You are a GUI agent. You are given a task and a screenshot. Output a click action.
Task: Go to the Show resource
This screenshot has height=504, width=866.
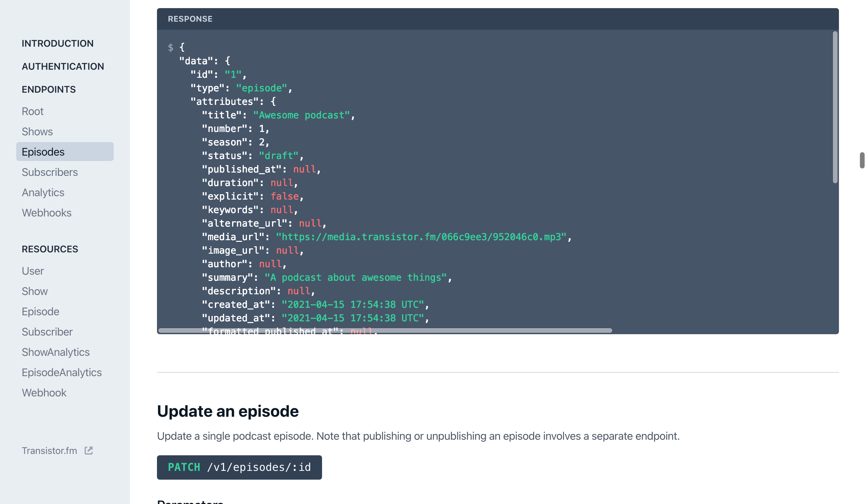tap(35, 291)
